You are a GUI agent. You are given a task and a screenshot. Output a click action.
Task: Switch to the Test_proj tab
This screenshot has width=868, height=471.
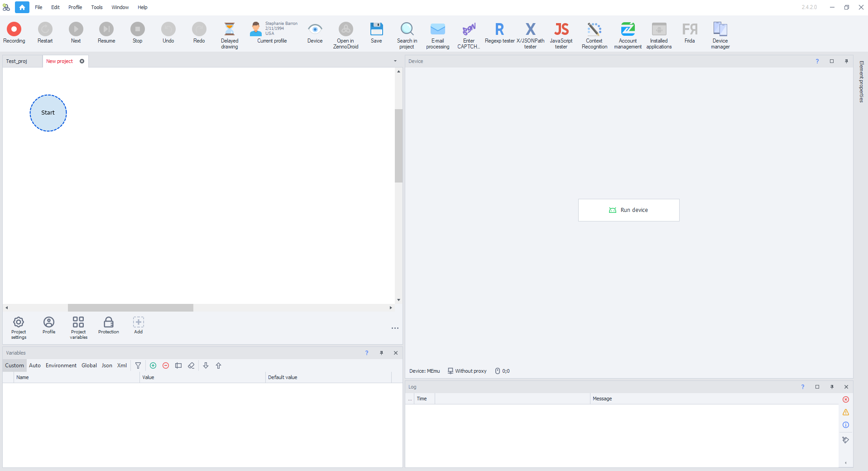(x=17, y=61)
